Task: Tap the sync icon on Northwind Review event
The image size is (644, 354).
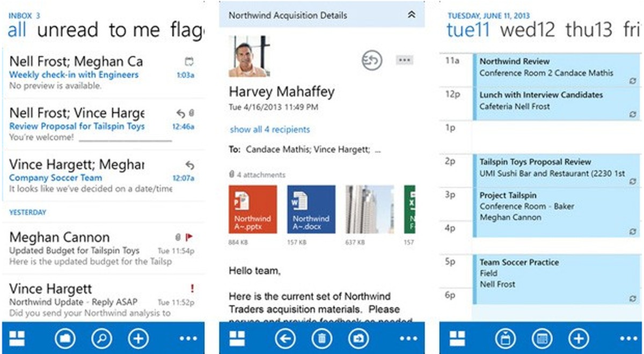Action: (632, 81)
